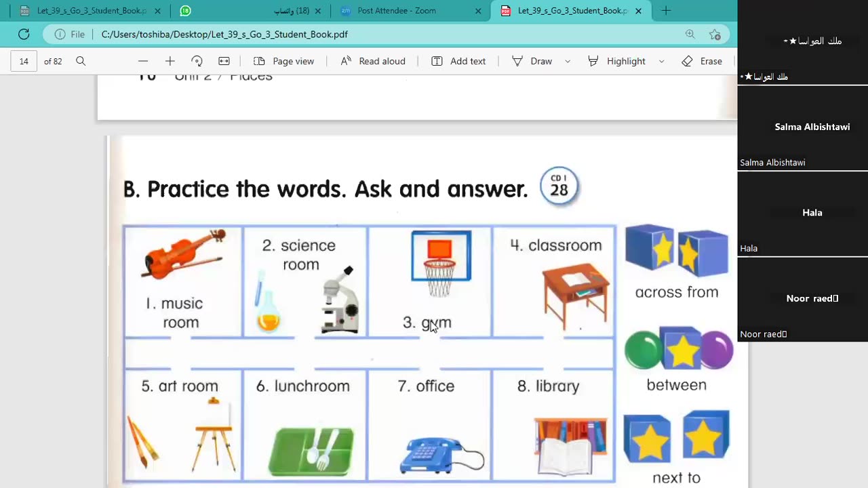Click the '8. library' label
Screen dimensions: 868x488
[549, 386]
